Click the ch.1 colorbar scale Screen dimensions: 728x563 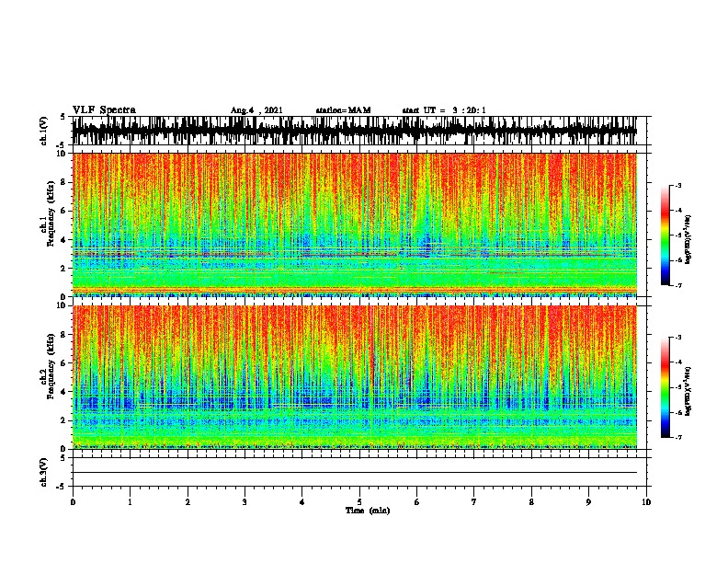[665, 236]
